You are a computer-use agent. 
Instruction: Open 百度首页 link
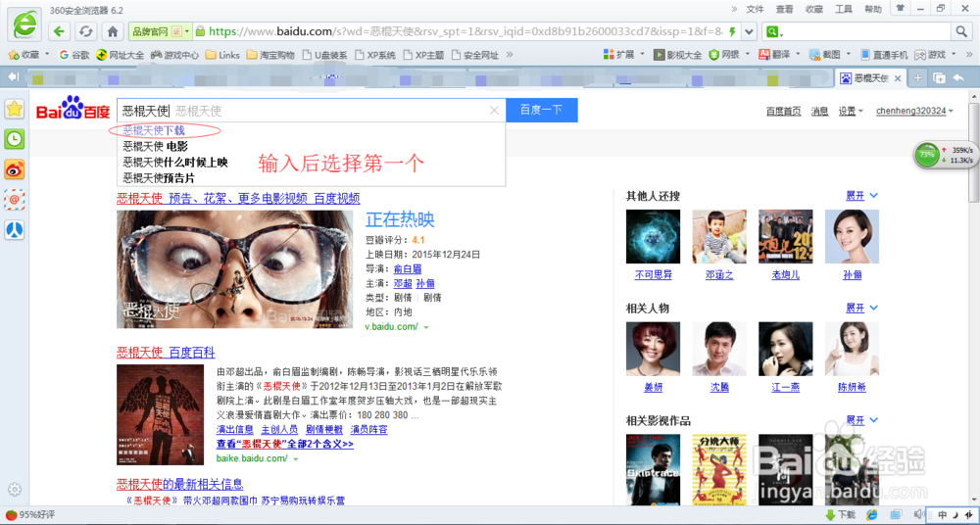(x=784, y=112)
